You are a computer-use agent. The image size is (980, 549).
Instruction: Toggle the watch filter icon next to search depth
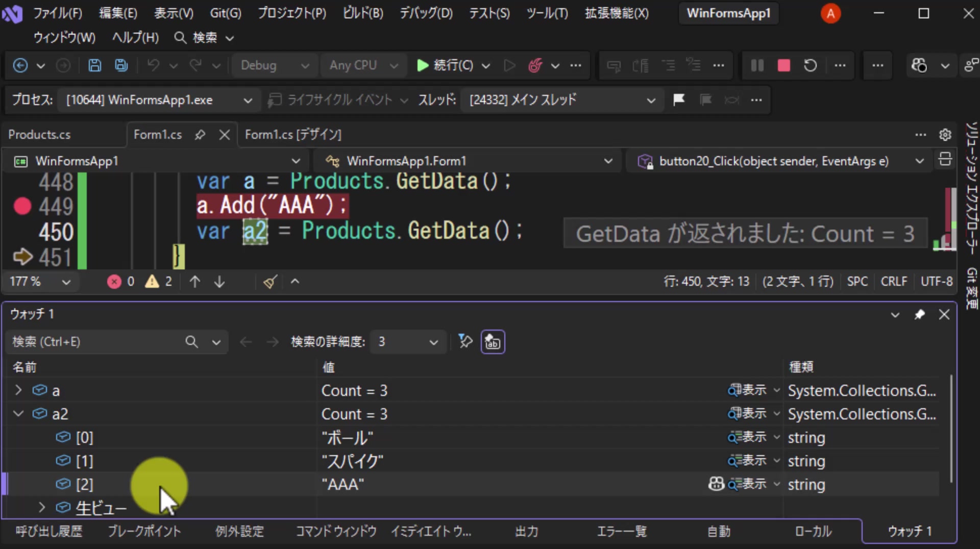pyautogui.click(x=465, y=341)
